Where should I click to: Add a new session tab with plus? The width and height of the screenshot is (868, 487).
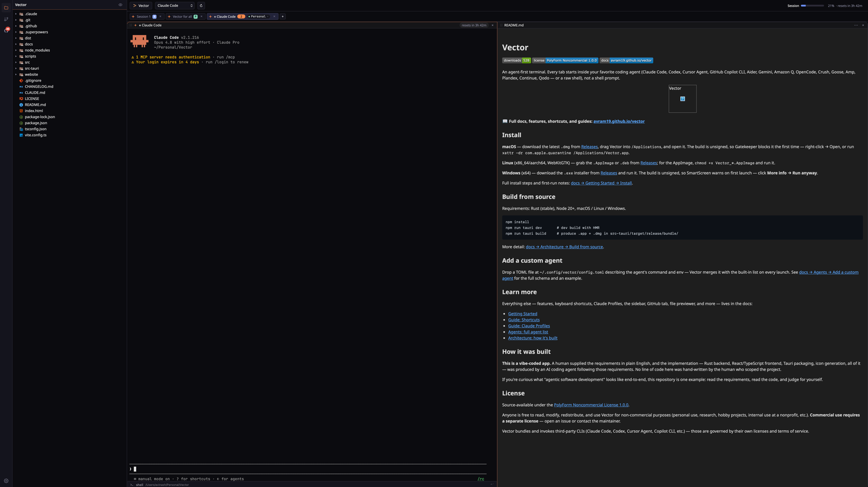(282, 16)
